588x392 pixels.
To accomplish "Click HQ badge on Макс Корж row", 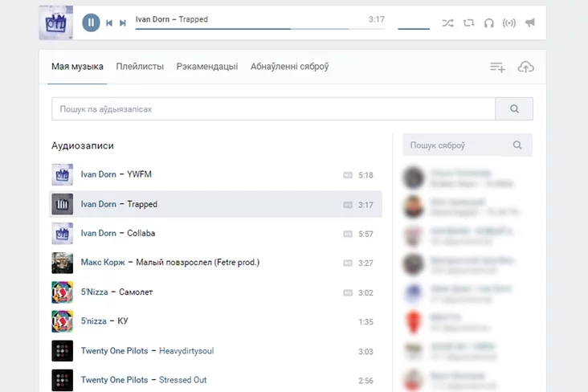I will tap(348, 263).
